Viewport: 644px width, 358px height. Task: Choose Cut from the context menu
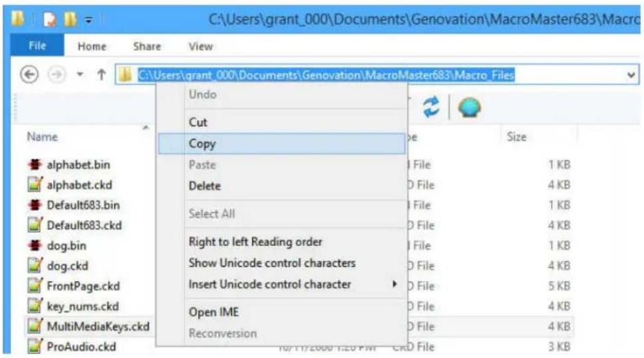(x=282, y=123)
